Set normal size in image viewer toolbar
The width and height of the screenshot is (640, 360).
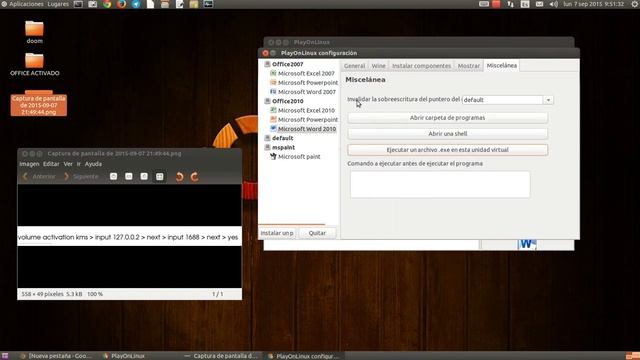coord(144,176)
